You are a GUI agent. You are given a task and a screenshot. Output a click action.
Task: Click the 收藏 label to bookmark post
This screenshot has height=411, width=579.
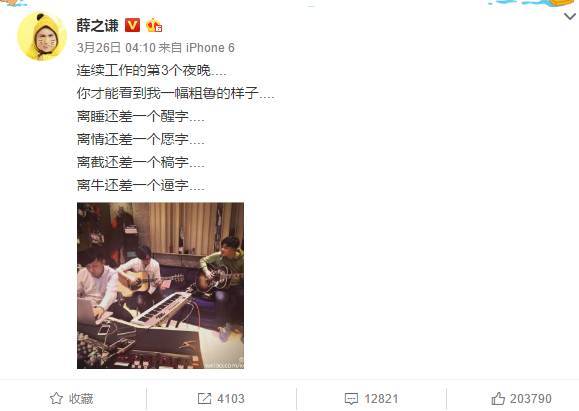(81, 399)
